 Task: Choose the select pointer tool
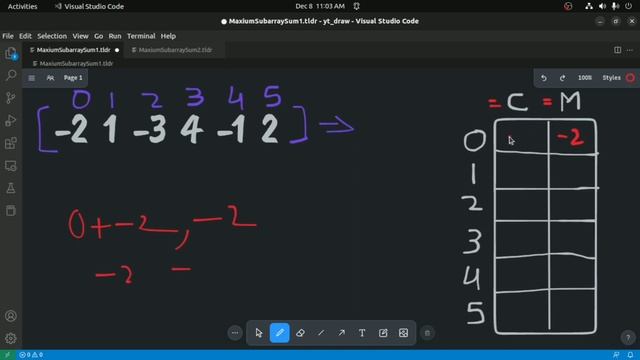click(x=259, y=333)
